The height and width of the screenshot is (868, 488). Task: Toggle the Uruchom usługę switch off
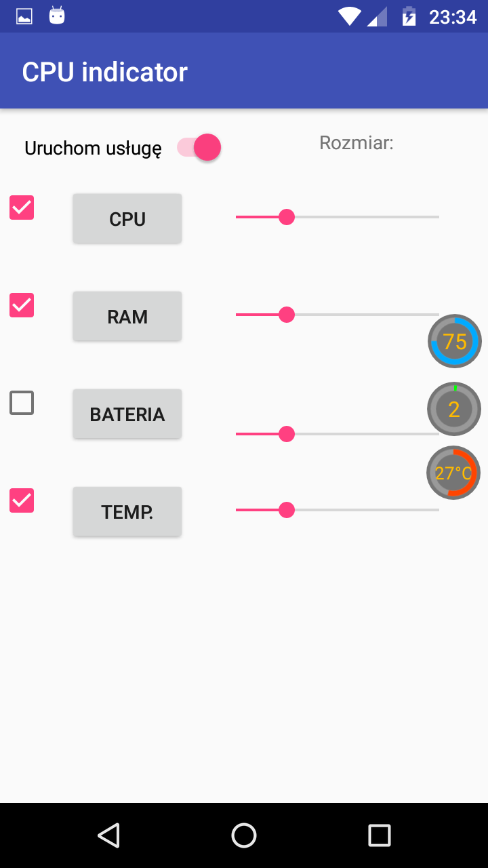click(200, 147)
